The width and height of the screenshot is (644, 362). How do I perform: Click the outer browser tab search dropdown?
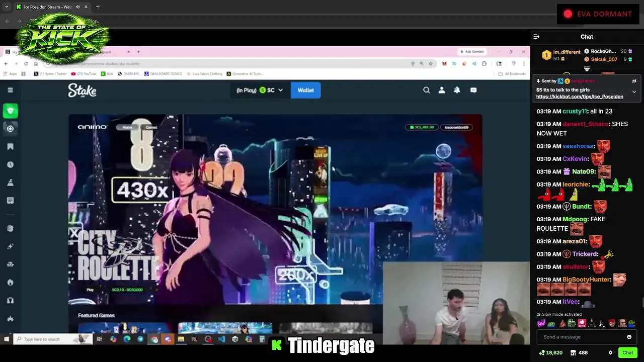[7, 7]
